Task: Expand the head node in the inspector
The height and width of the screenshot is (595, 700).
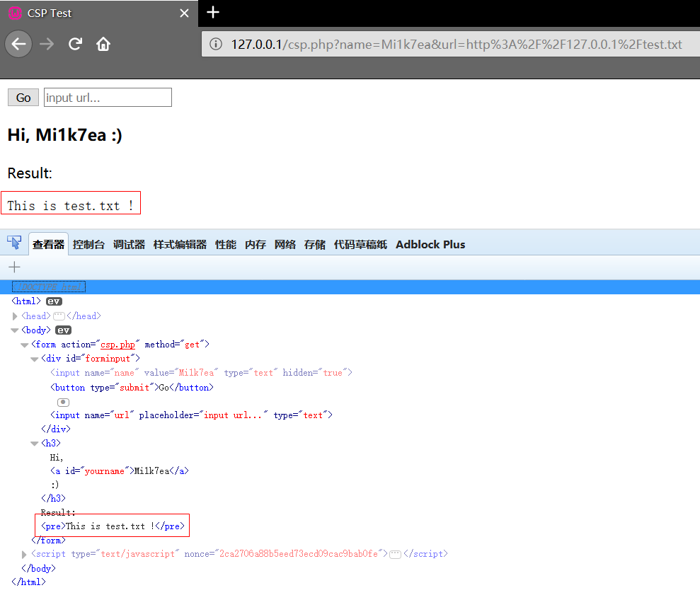Action: click(x=16, y=316)
